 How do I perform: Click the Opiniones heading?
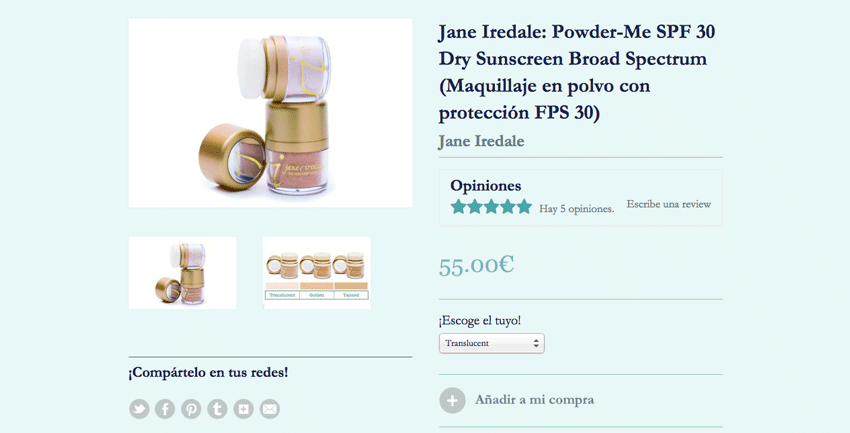point(486,185)
